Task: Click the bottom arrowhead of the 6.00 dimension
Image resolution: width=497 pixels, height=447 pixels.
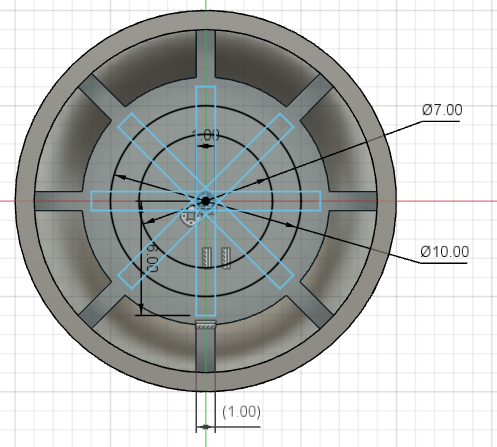Action: pos(141,309)
